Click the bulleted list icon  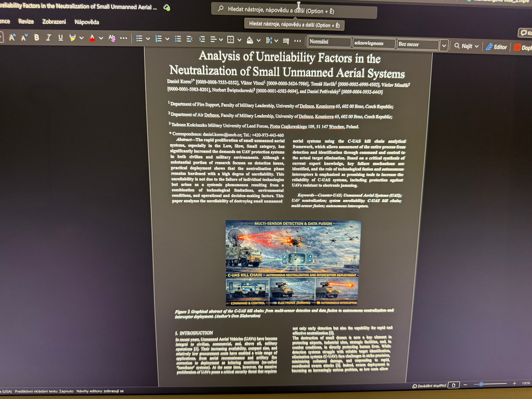(139, 38)
